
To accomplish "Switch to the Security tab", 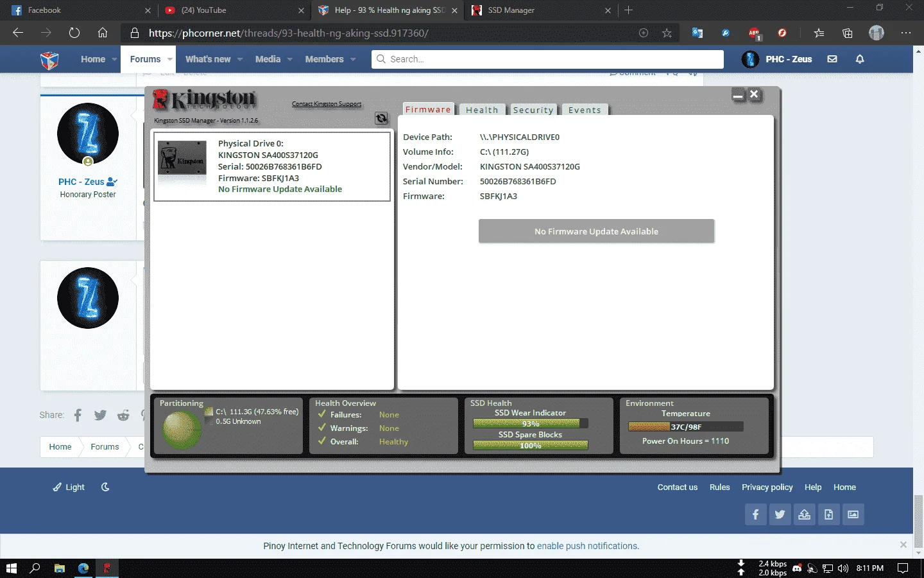I will click(x=533, y=110).
